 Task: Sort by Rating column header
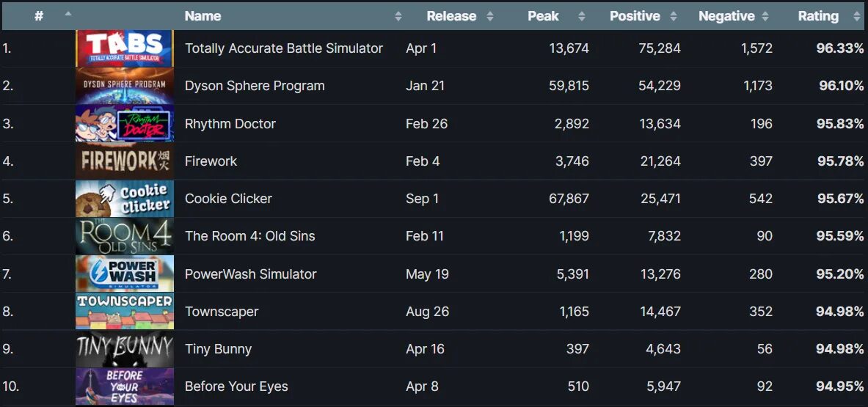pos(818,16)
